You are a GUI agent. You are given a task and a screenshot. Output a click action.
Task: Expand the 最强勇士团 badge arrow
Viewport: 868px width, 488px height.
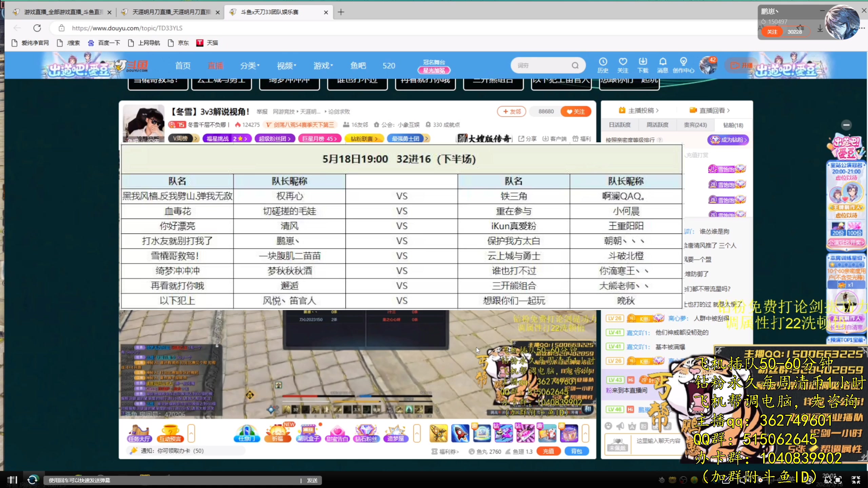click(427, 139)
